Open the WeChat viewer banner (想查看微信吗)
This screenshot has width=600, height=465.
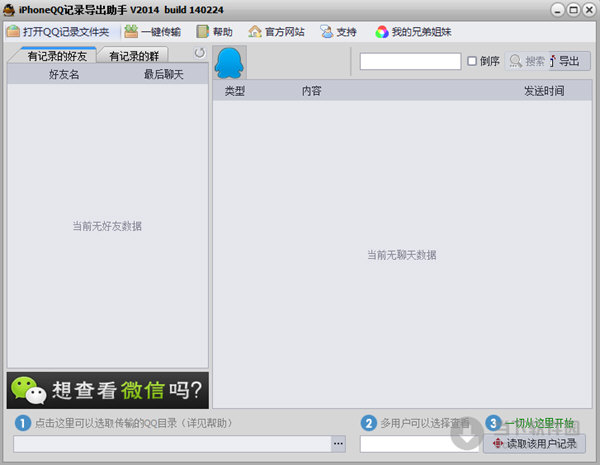(108, 390)
